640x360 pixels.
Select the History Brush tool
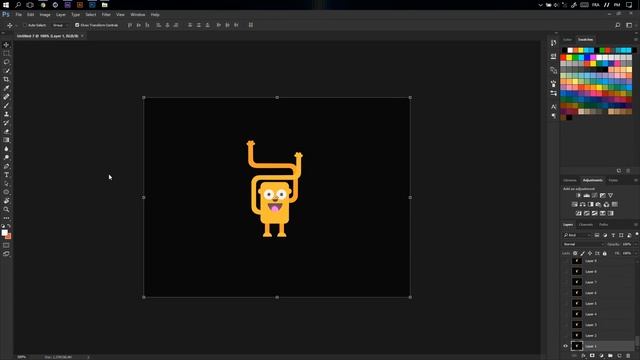[6, 123]
